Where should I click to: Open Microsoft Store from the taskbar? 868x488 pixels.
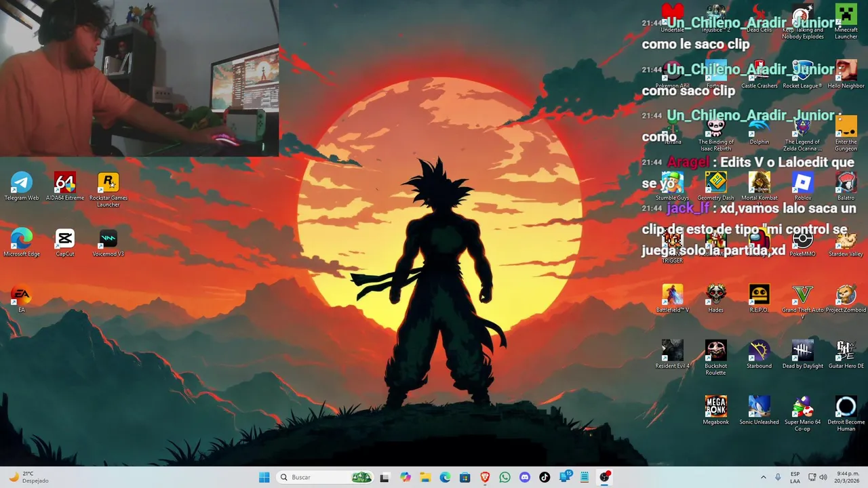tap(465, 477)
